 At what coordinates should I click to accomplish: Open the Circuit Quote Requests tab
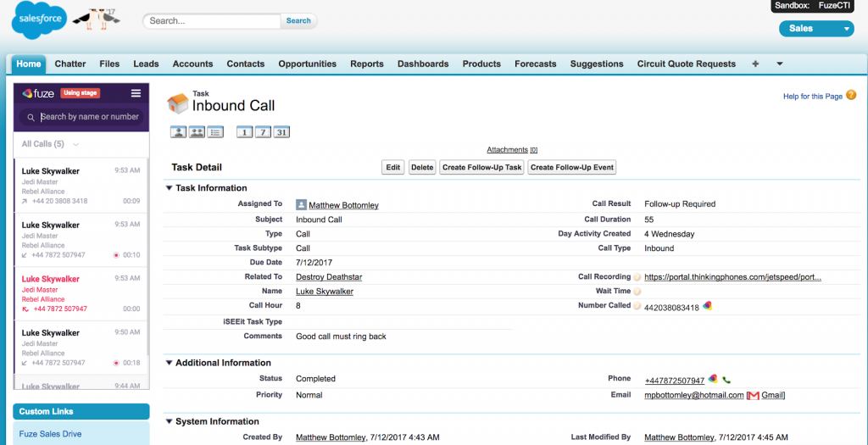pyautogui.click(x=687, y=64)
